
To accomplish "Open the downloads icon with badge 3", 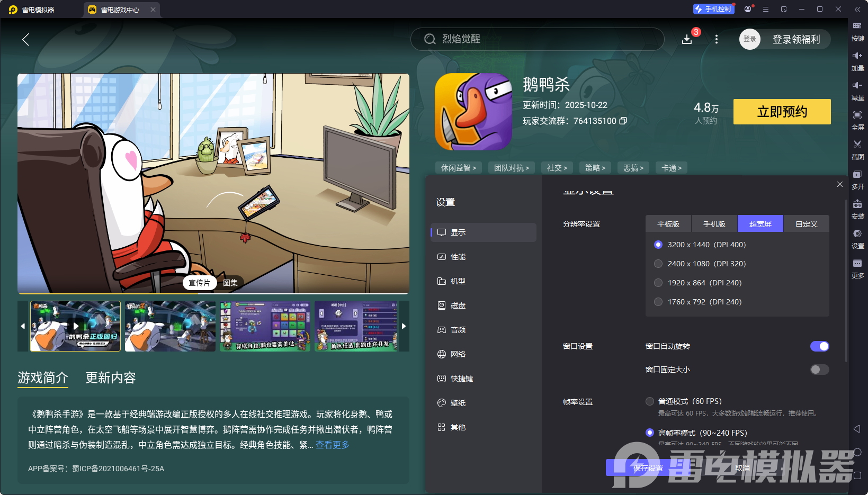I will click(x=687, y=39).
